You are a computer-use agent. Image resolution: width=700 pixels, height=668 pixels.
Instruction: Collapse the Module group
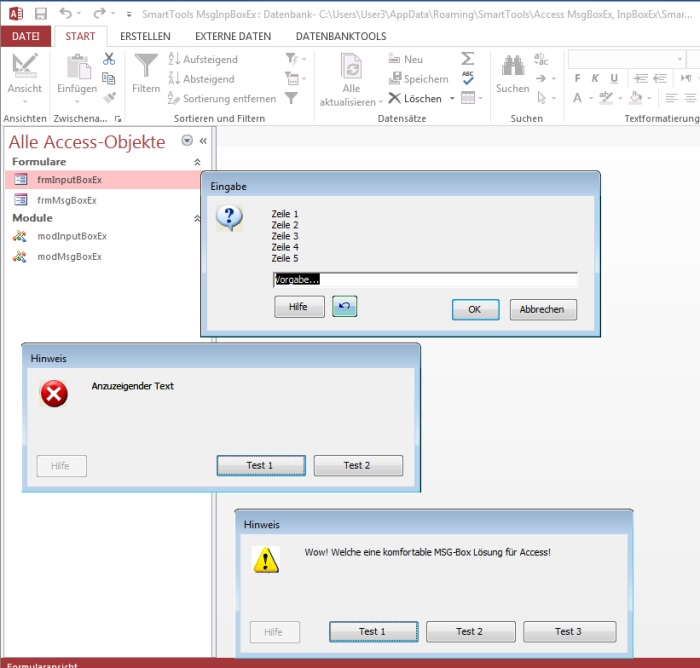197,218
